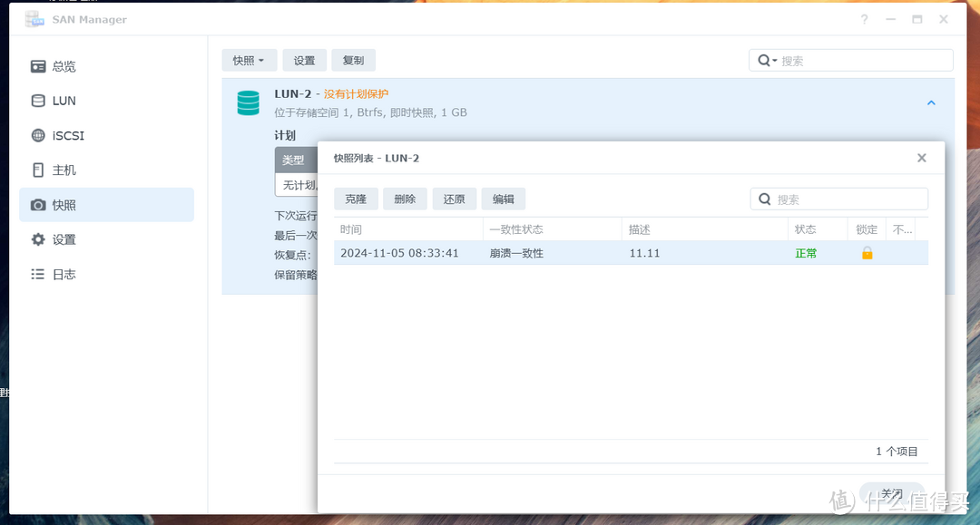The height and width of the screenshot is (525, 980).
Task: Click the 克隆 (Clone) button
Action: (356, 199)
